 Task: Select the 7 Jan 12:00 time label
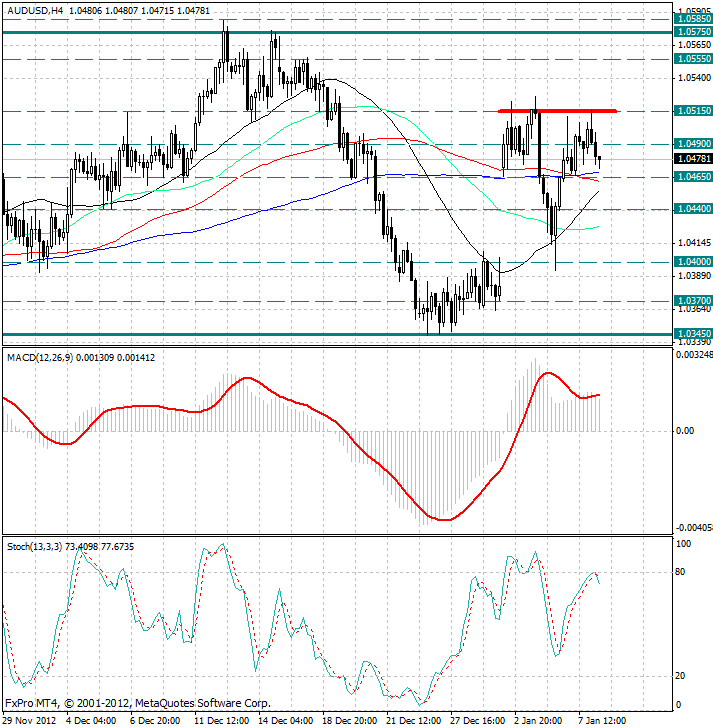pyautogui.click(x=603, y=720)
